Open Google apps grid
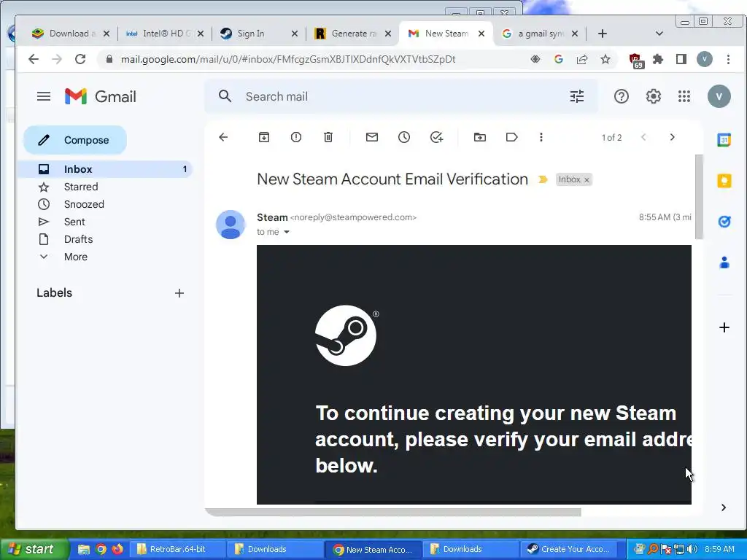The image size is (747, 560). tap(684, 97)
